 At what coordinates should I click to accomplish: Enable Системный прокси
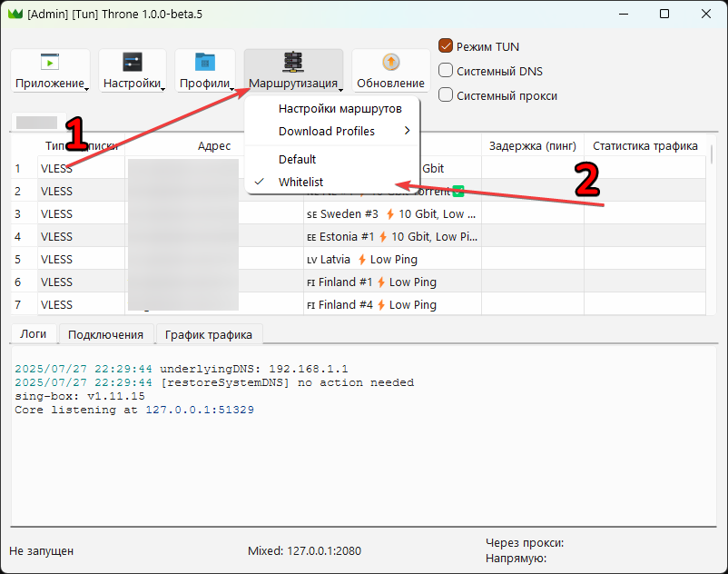445,95
